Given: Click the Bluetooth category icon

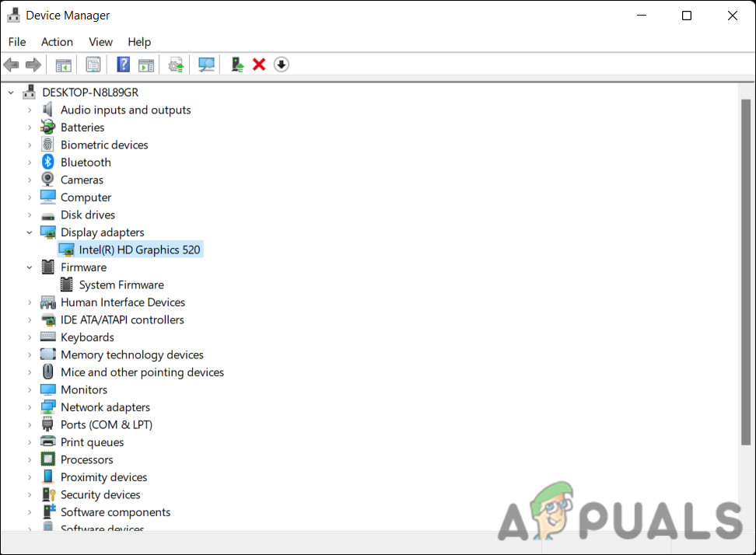Looking at the screenshot, I should point(47,162).
